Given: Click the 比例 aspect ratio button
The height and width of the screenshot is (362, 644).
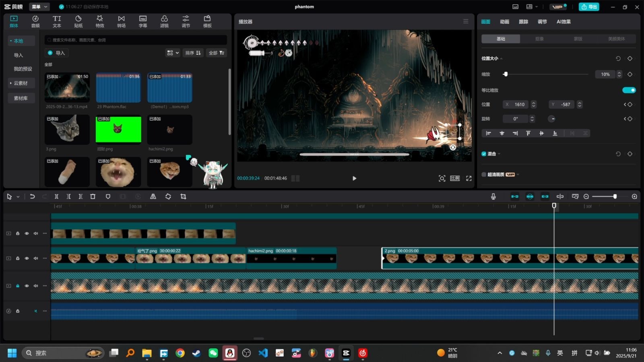Looking at the screenshot, I should pos(455,178).
